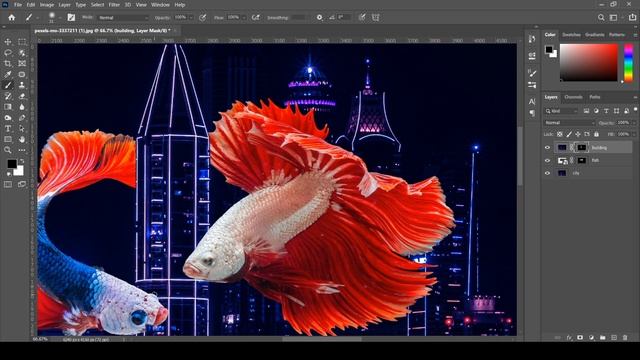Select the Lasso tool
Viewport: 640px width, 360px height.
click(x=8, y=53)
